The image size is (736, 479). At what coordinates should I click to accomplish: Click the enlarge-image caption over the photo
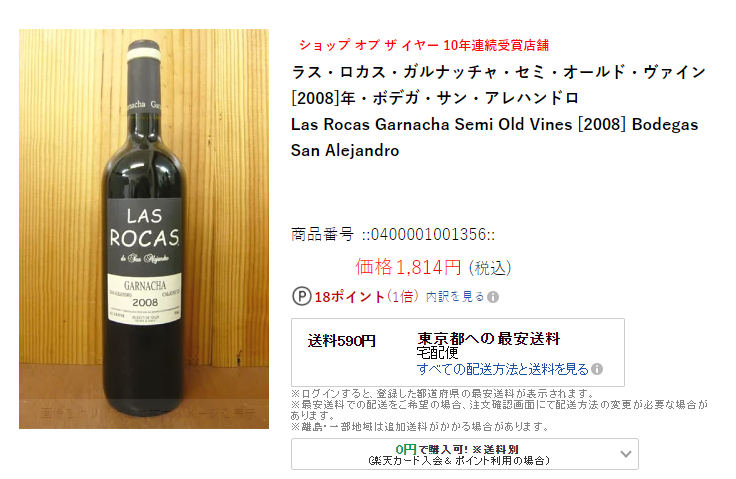tap(148, 413)
